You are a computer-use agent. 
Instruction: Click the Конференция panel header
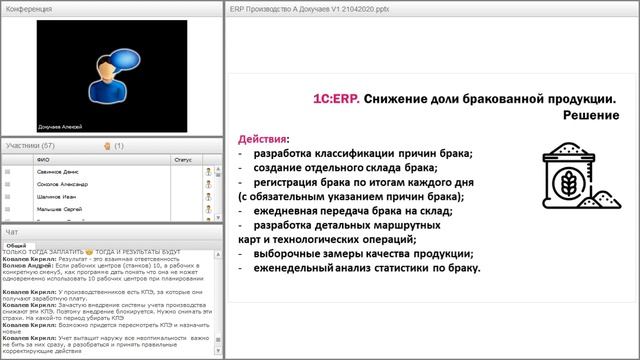112,9
